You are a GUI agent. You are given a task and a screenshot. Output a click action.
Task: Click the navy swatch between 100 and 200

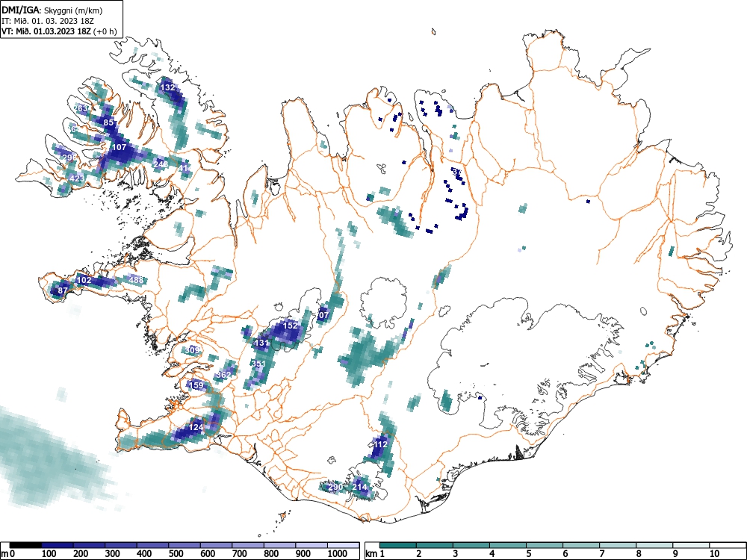click(58, 545)
